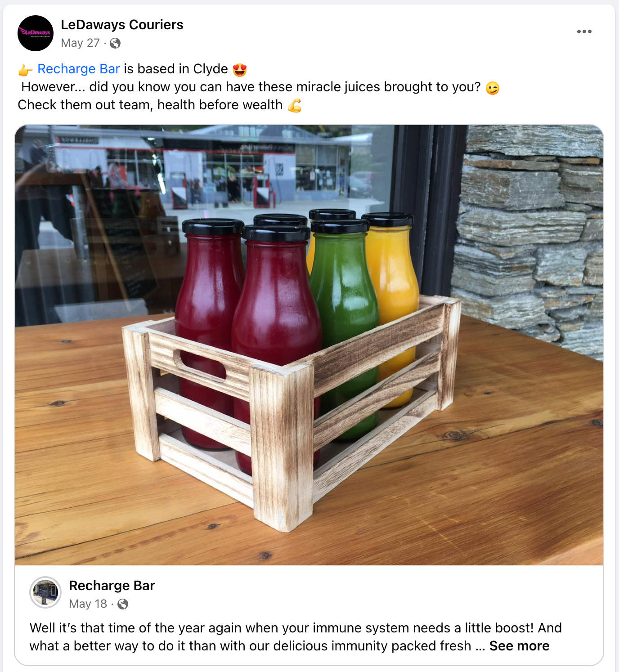Click the globe audience icon beside May 18
Screen dimensions: 619x672
pos(123,604)
